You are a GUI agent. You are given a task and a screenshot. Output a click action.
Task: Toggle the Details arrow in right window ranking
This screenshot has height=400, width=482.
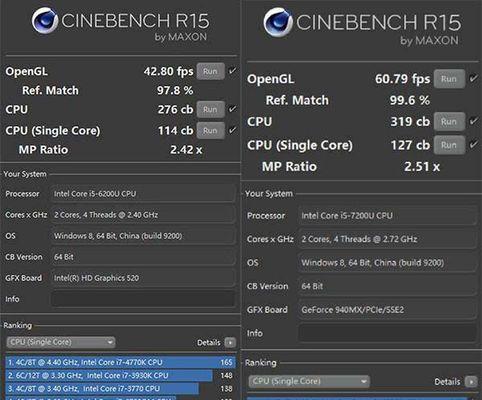point(471,382)
